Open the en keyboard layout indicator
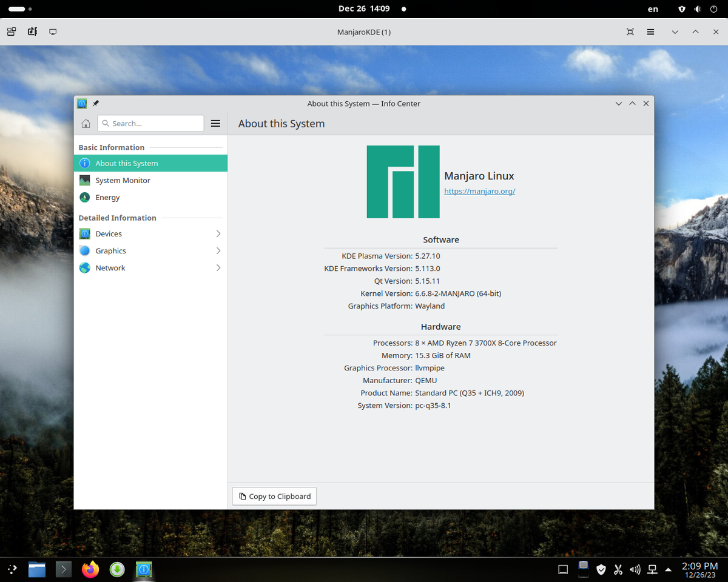This screenshot has width=728, height=582. (x=653, y=9)
